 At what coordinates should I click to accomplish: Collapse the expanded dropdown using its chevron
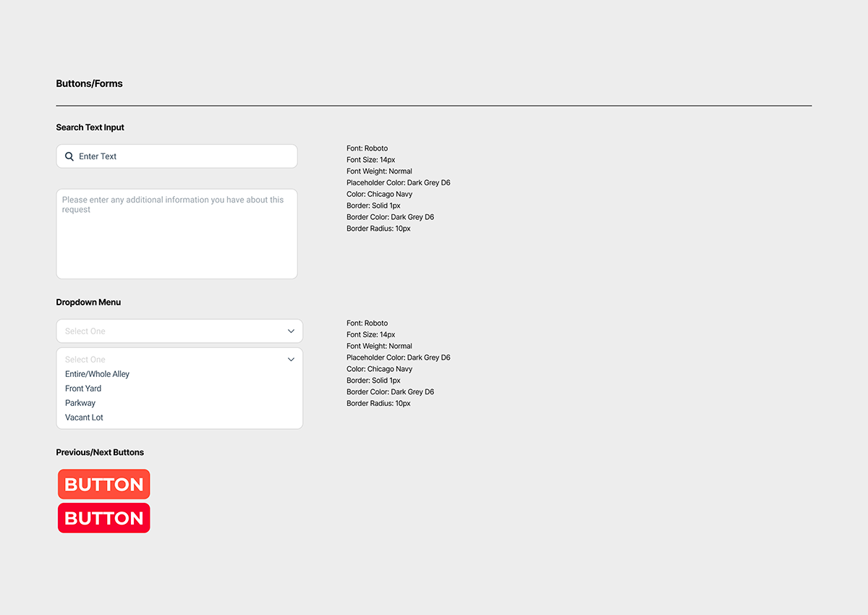click(291, 360)
